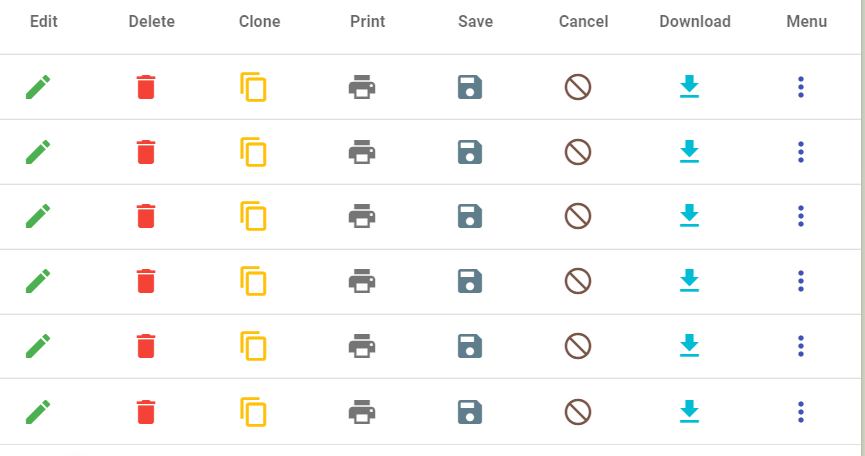The height and width of the screenshot is (456, 865).
Task: Click the download arrow in the third row
Action: click(690, 216)
